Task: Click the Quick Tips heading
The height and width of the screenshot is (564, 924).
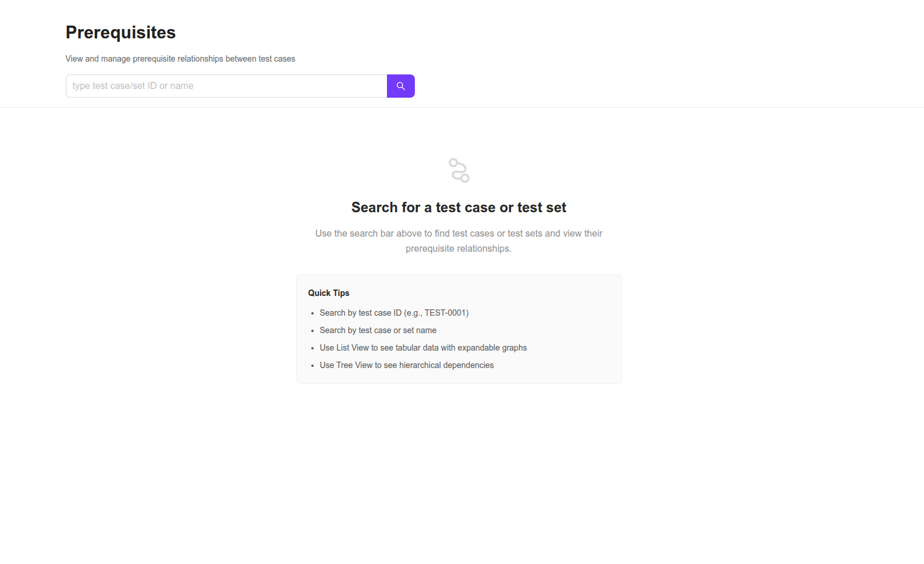Action: (x=328, y=293)
